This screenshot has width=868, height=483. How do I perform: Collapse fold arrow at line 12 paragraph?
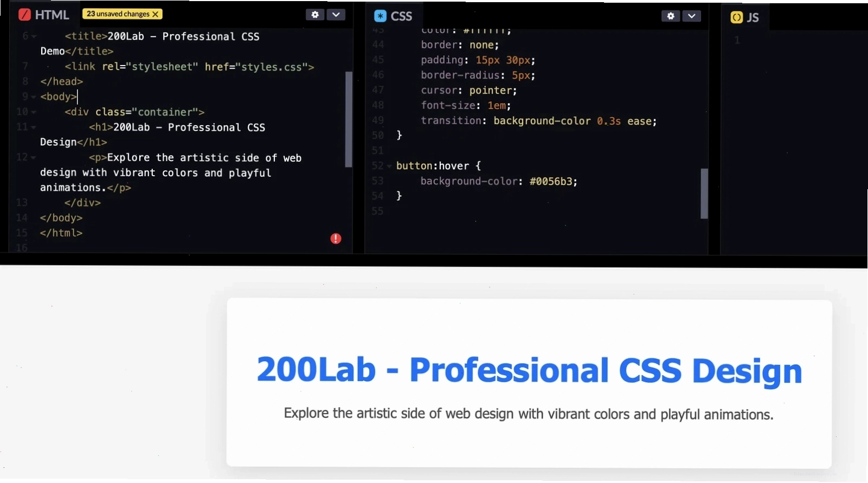pyautogui.click(x=34, y=158)
